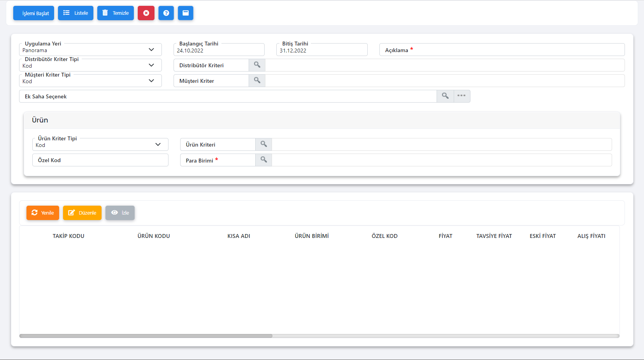Image resolution: width=644 pixels, height=360 pixels.
Task: Open the Ürün Kriter Tipi dropdown
Action: tap(158, 145)
